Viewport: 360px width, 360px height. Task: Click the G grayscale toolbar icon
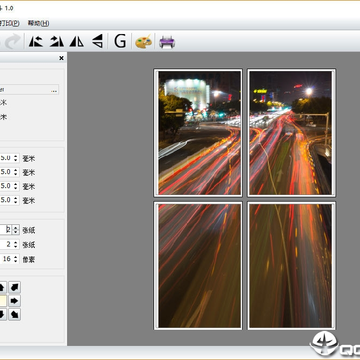(x=120, y=42)
